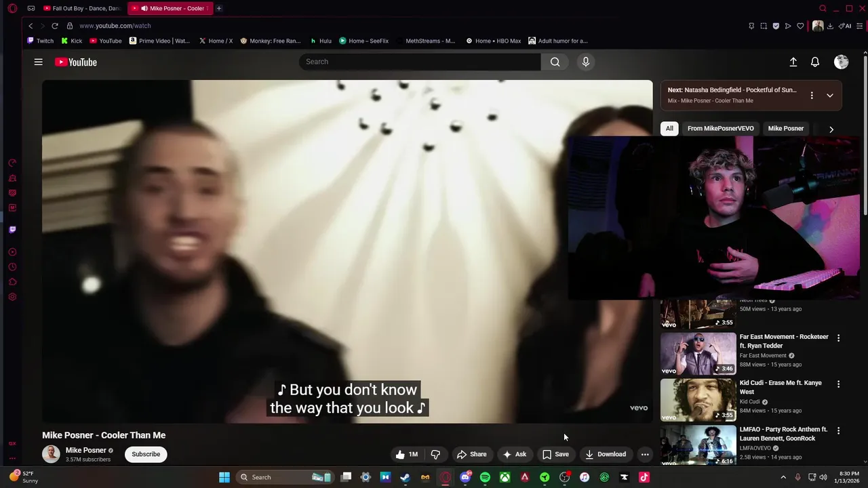Open Opera snapshot tool icon
The image size is (868, 488).
(764, 26)
